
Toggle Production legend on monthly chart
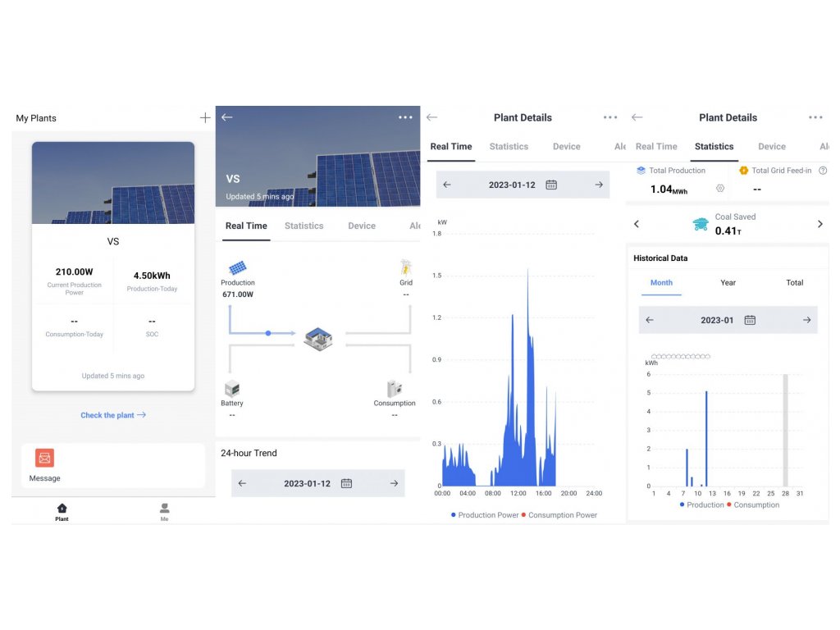click(x=702, y=504)
